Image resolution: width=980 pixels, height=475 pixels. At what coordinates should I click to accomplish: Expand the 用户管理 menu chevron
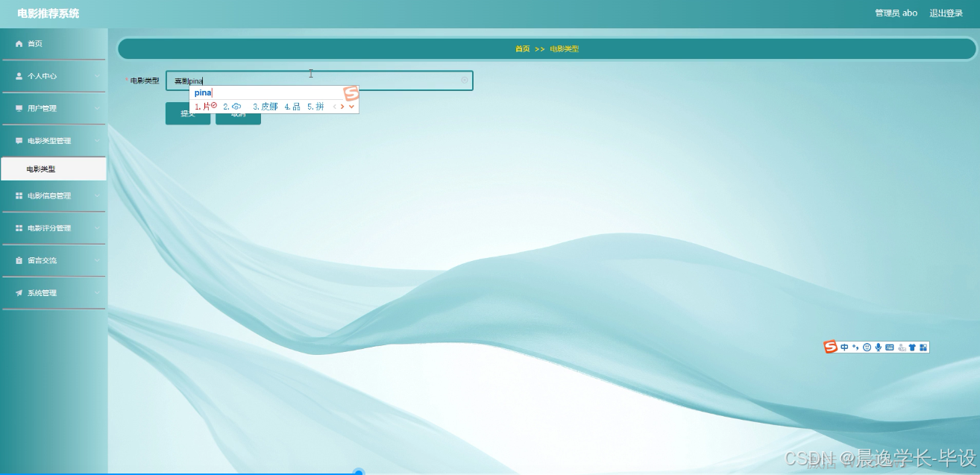coord(97,109)
